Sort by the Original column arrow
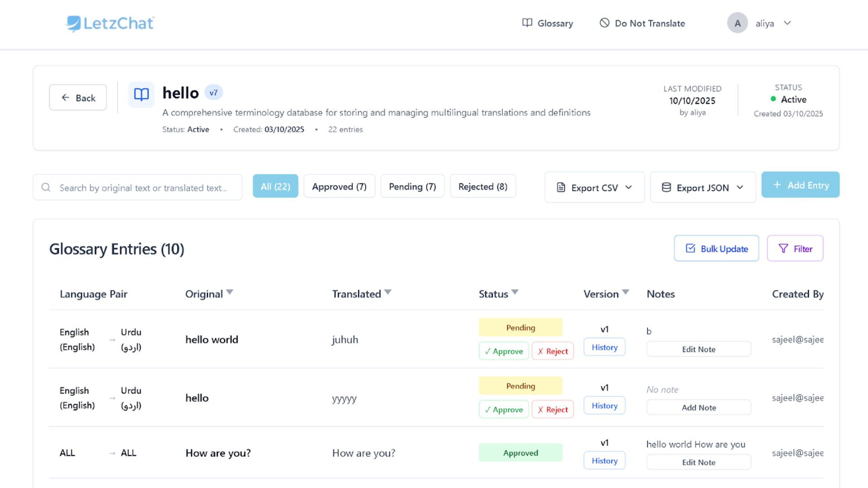868x488 pixels. pyautogui.click(x=230, y=292)
